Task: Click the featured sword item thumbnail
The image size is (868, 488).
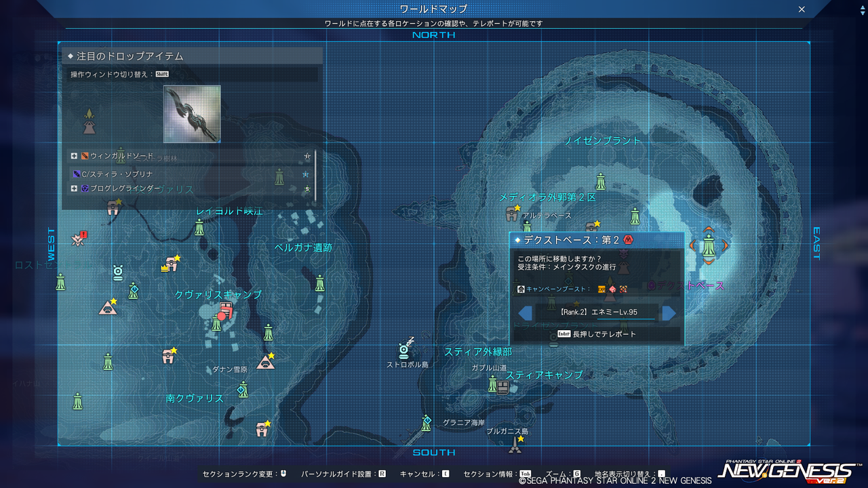Action: [192, 114]
